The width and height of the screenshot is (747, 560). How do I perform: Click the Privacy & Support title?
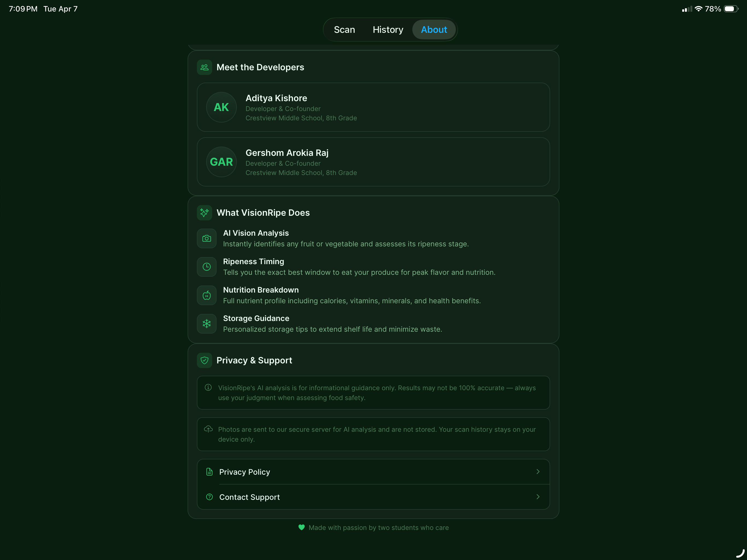254,360
